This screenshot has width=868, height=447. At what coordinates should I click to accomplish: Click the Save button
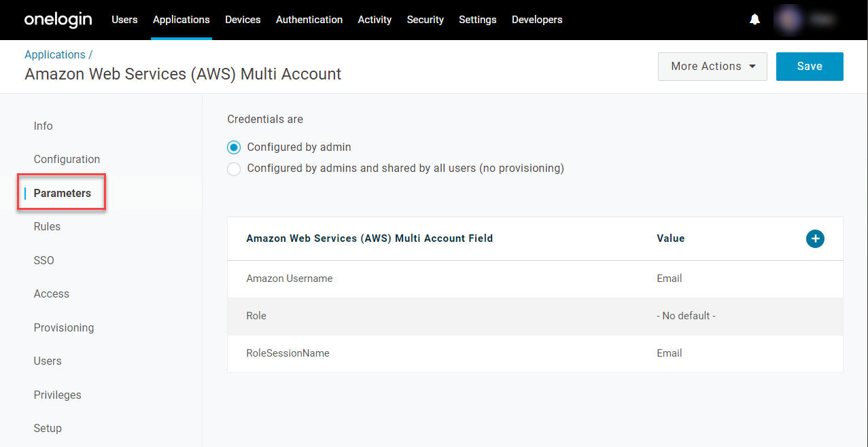pyautogui.click(x=810, y=67)
